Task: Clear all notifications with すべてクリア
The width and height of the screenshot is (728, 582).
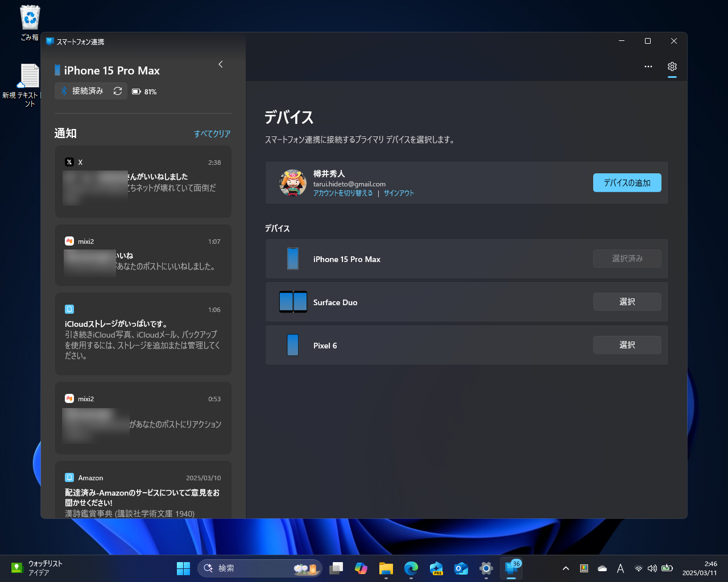Action: click(212, 134)
